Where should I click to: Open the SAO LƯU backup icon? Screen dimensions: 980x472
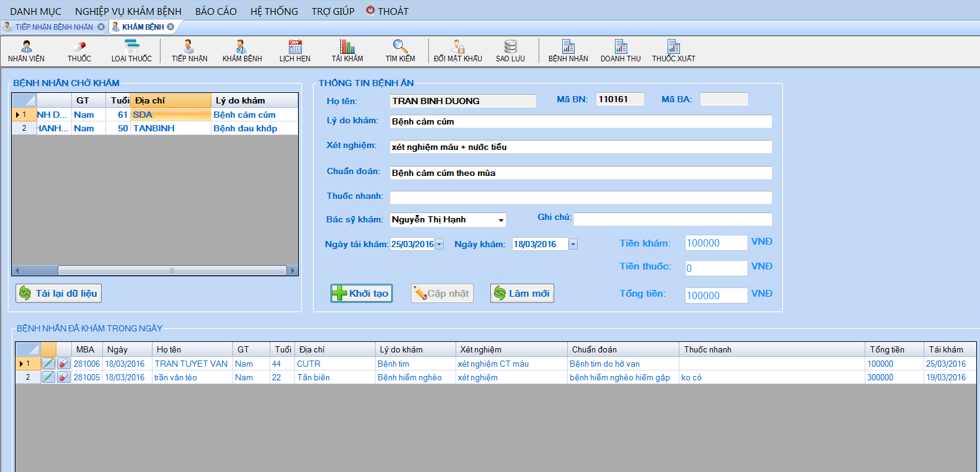(x=510, y=51)
